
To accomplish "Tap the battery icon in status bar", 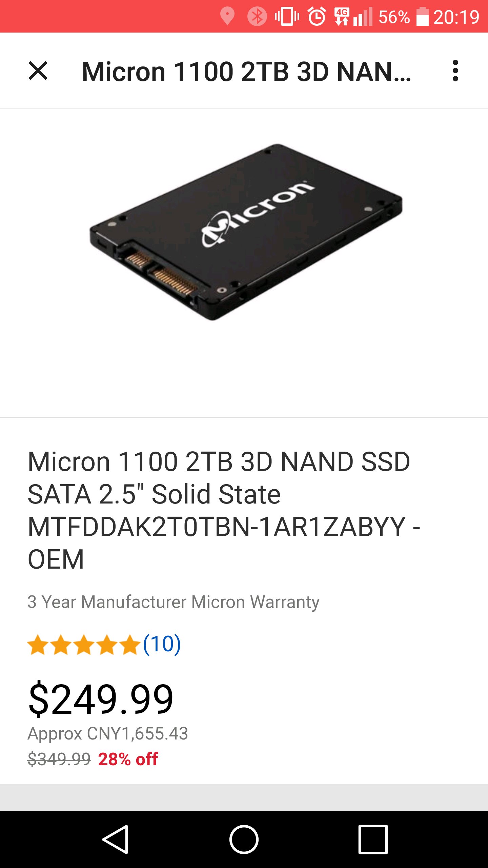I will point(422,16).
